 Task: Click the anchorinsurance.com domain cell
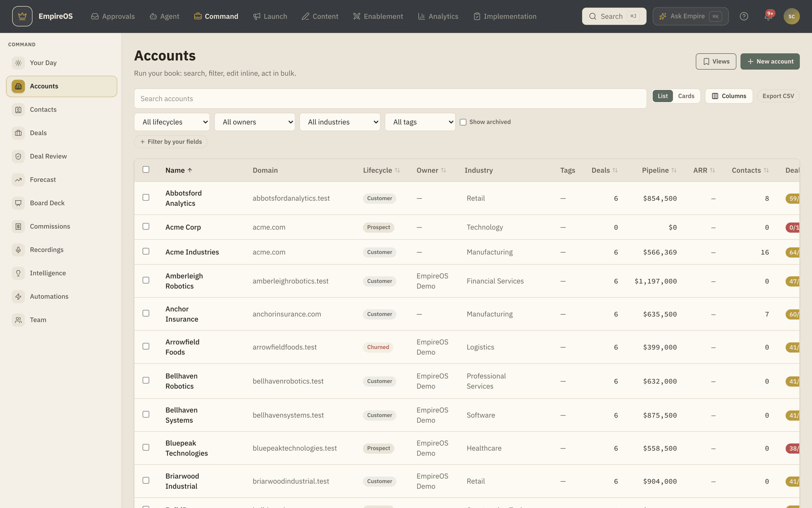point(287,314)
